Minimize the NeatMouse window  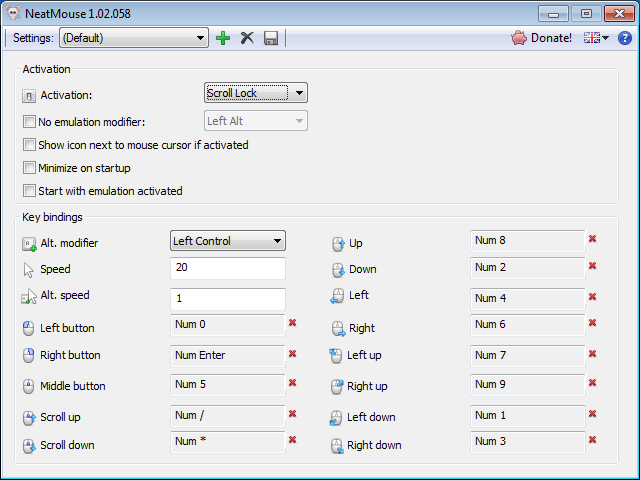pyautogui.click(x=553, y=14)
